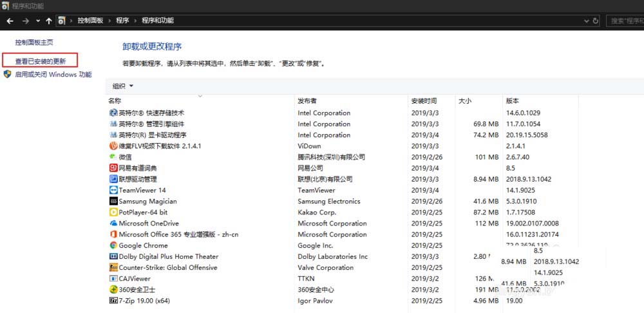Select Microsoft OneDrive cloud icon
The image size is (644, 313).
[113, 223]
